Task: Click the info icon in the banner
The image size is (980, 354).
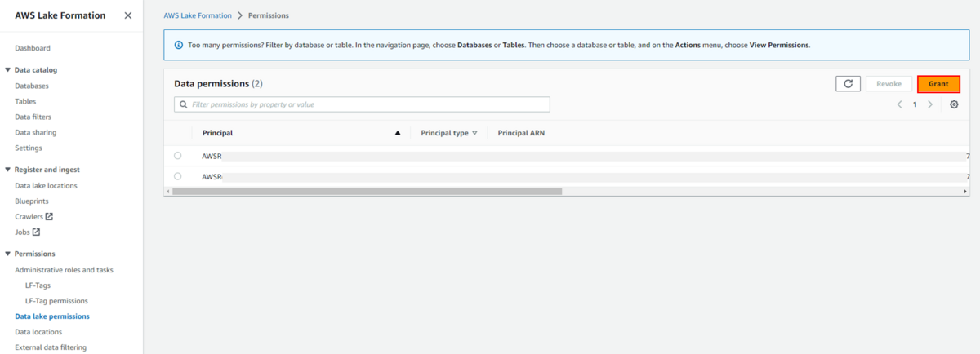Action: pos(179,45)
